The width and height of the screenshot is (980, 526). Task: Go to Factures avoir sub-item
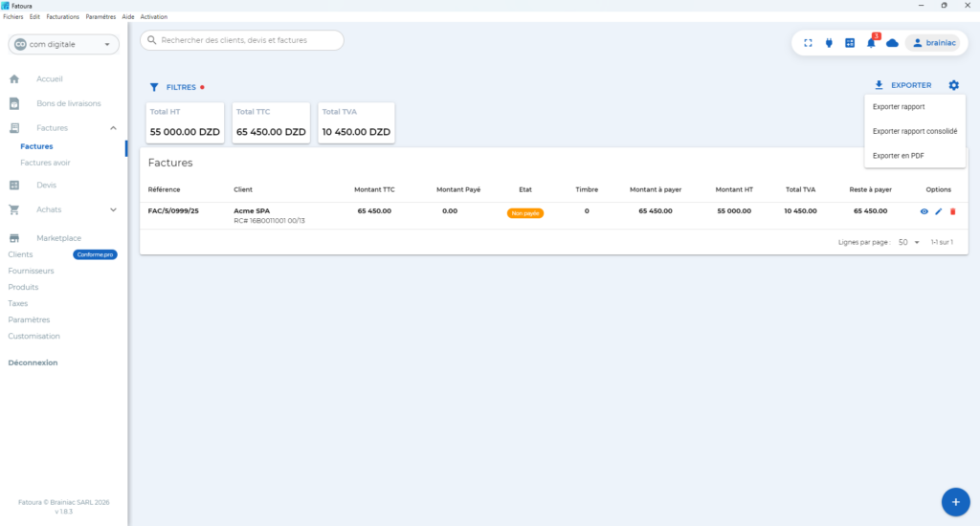(45, 163)
